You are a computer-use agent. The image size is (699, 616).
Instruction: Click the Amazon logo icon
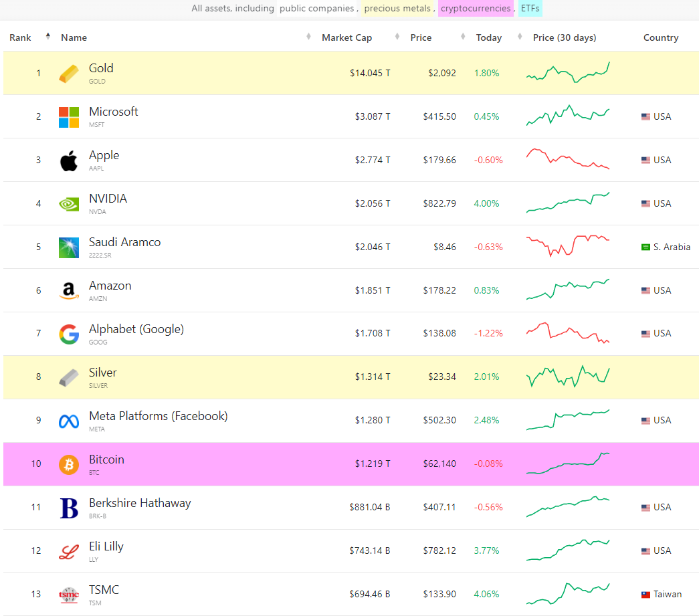click(69, 291)
